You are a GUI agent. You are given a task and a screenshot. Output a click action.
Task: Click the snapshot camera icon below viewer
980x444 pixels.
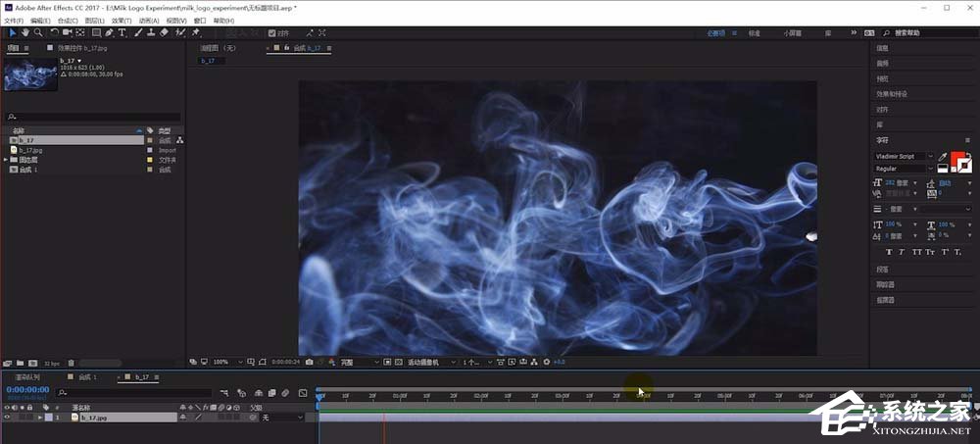click(310, 362)
